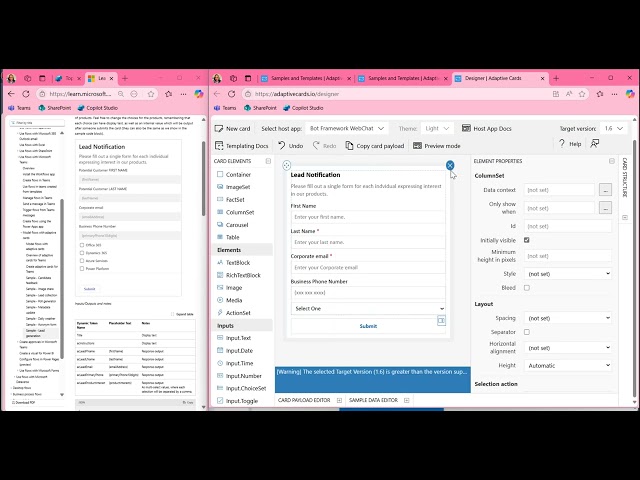Select the Container card element
Screen dimensions: 640x480
(234, 174)
